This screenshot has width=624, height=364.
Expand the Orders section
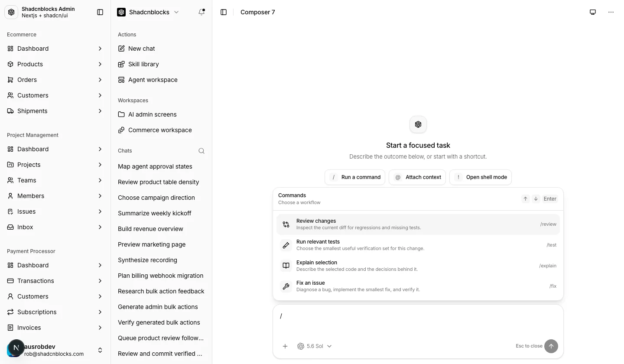(x=55, y=80)
